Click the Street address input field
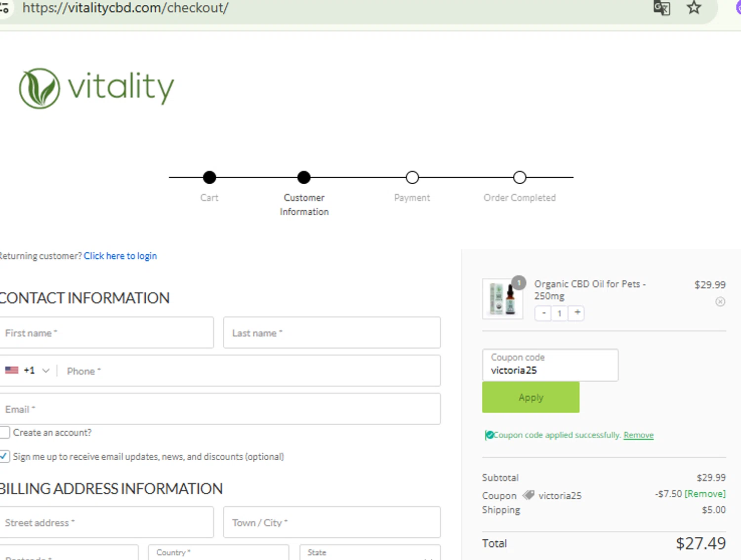The width and height of the screenshot is (741, 560). 107,522
